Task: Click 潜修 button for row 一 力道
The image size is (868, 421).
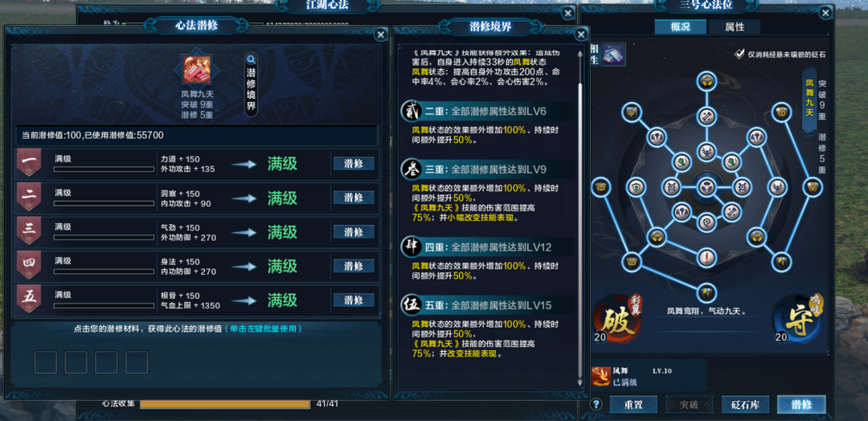Action: 354,163
